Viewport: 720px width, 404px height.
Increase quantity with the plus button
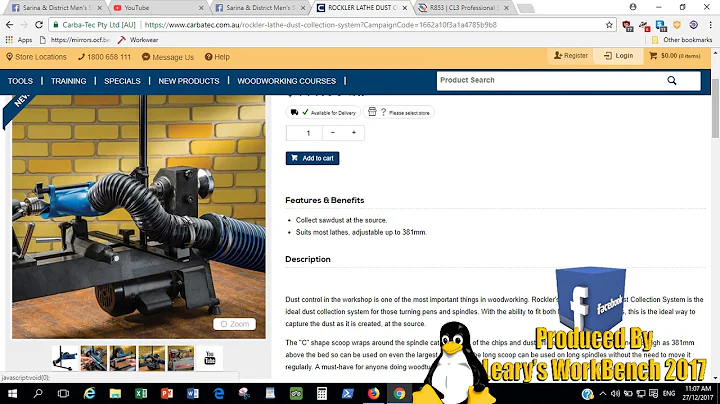[354, 133]
